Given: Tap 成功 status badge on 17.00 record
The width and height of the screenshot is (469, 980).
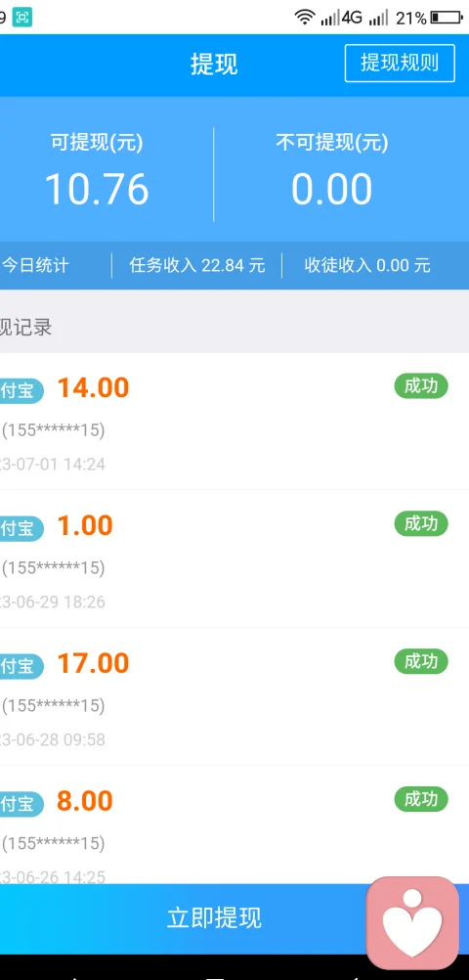Looking at the screenshot, I should point(421,662).
